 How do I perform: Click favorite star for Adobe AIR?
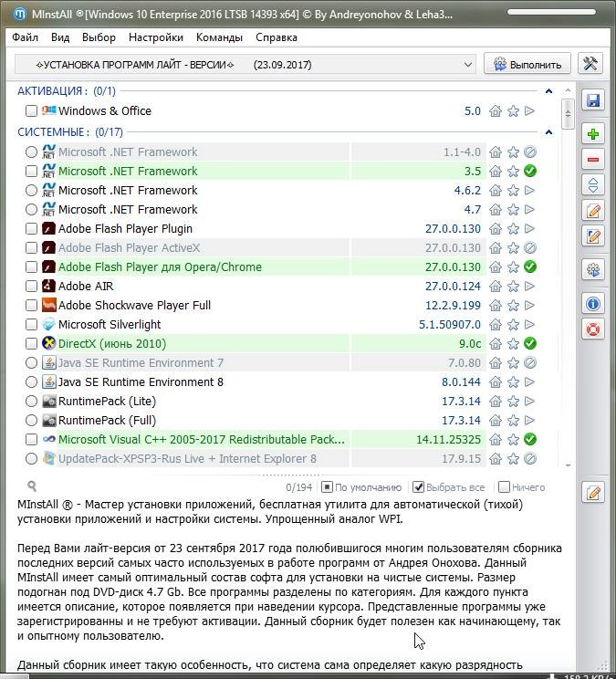coord(513,287)
